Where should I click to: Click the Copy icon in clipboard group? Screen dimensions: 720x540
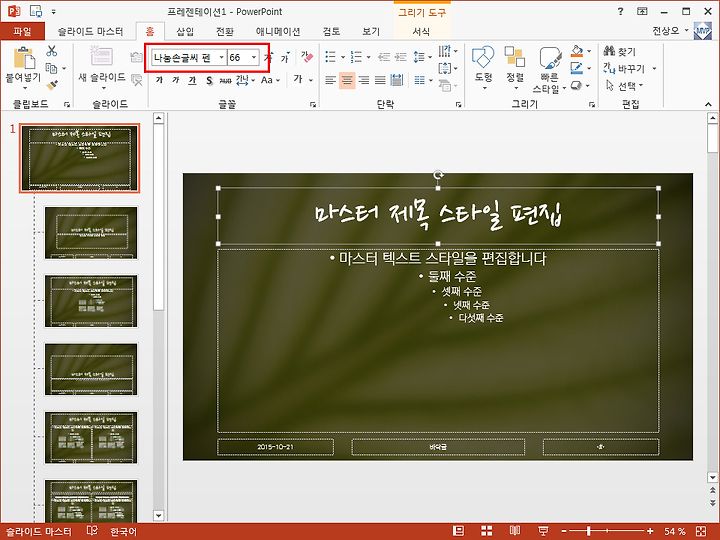point(51,68)
